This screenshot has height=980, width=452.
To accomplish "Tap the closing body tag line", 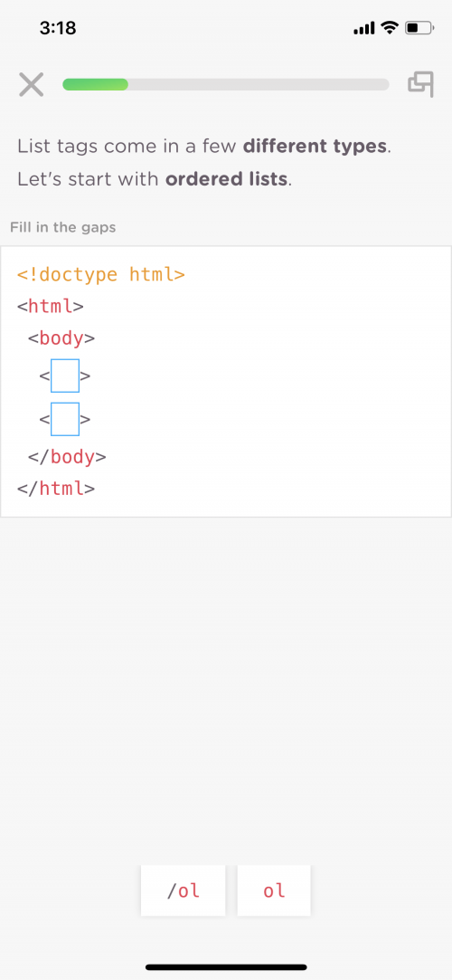I will [x=67, y=457].
